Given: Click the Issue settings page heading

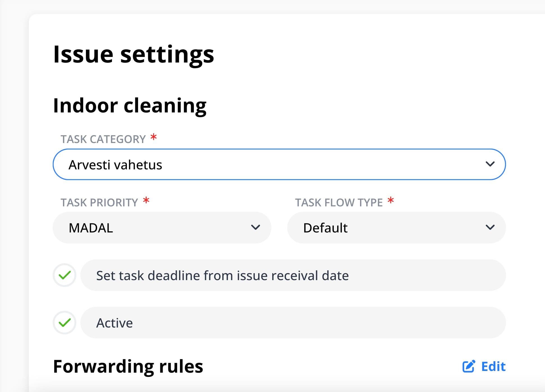Looking at the screenshot, I should tap(134, 54).
